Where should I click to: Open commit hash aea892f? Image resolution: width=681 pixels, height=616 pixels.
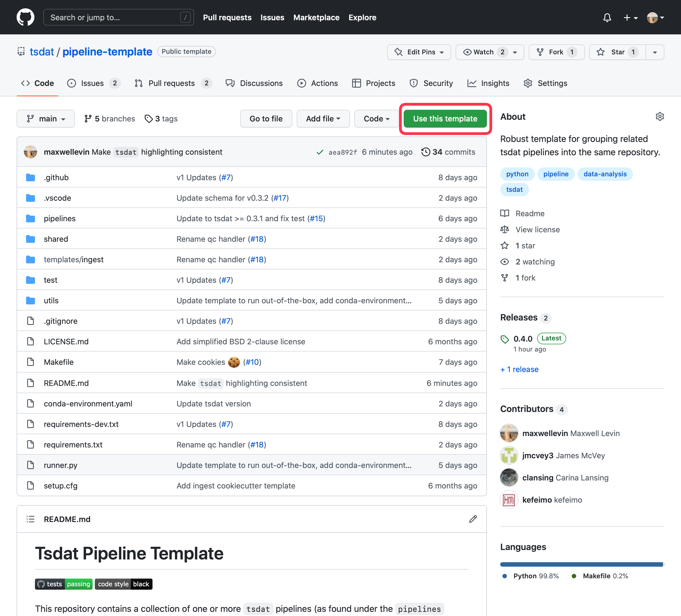point(342,152)
